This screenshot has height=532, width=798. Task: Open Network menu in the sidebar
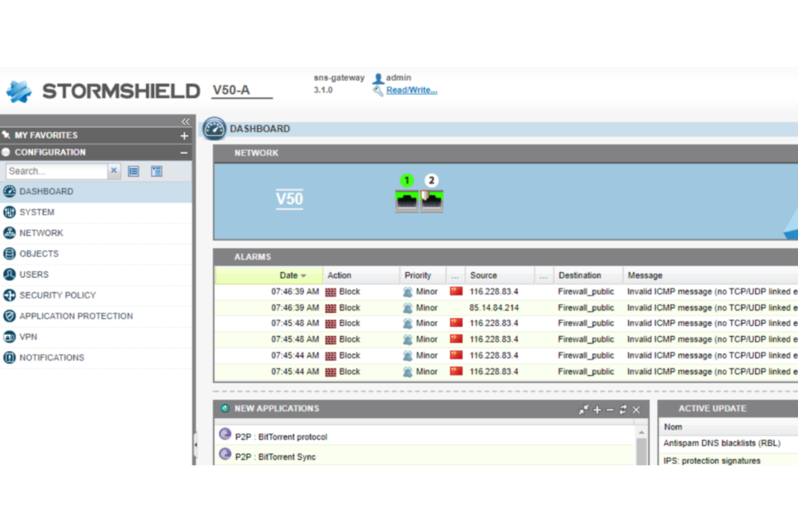click(x=96, y=233)
